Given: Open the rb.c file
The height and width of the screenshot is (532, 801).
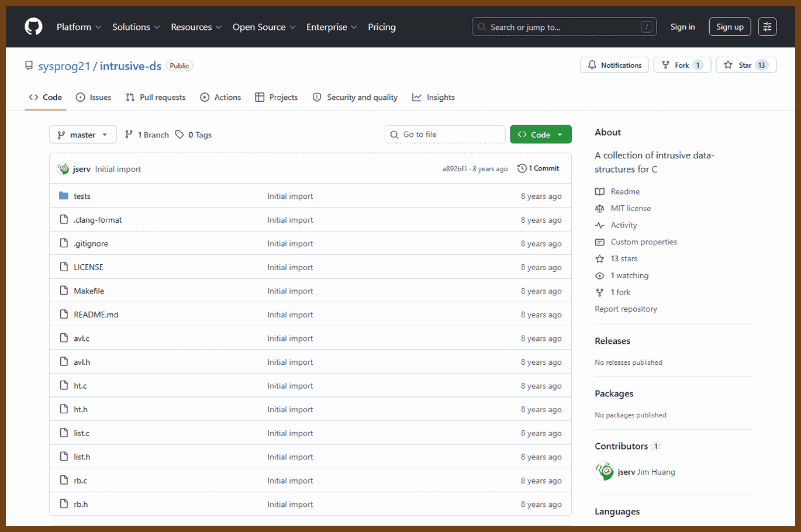Looking at the screenshot, I should tap(80, 481).
